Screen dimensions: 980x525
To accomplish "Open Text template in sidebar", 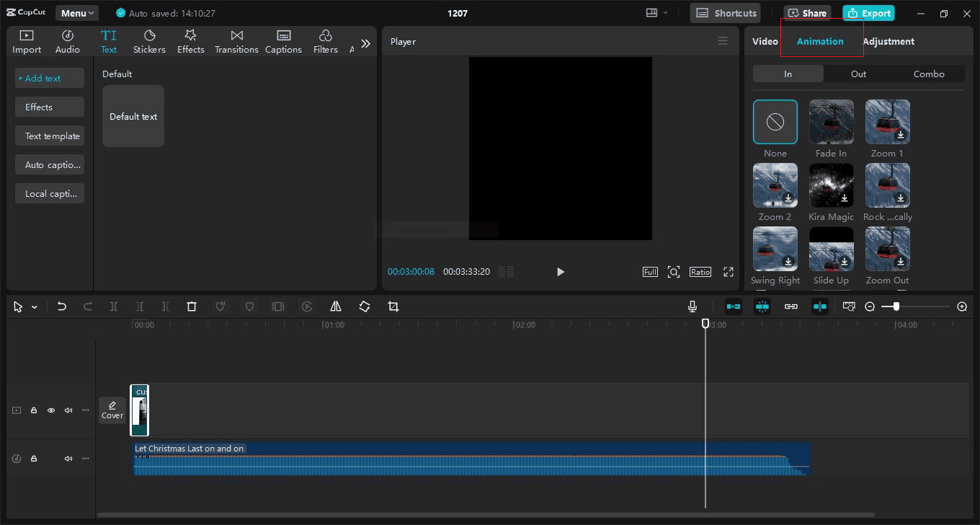I will pyautogui.click(x=50, y=136).
